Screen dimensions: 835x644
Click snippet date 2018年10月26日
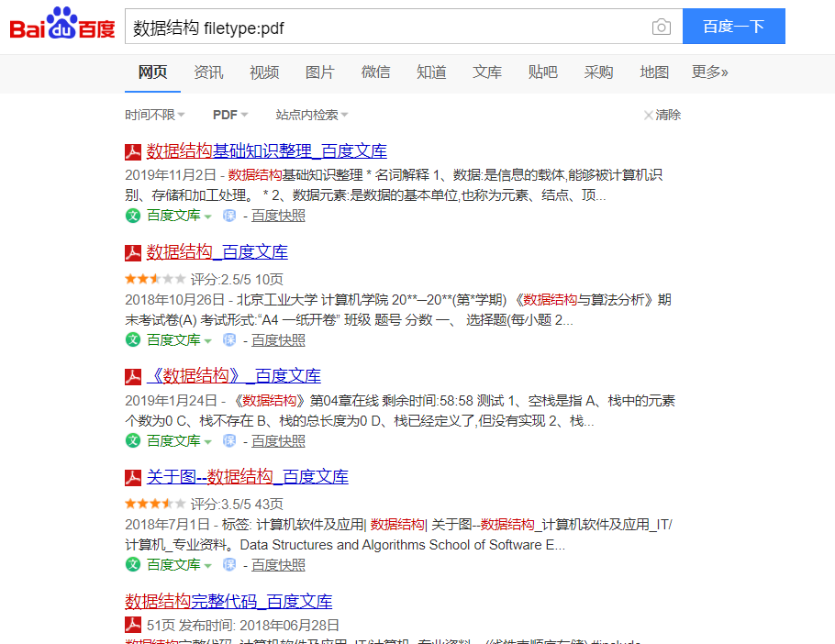pyautogui.click(x=175, y=300)
